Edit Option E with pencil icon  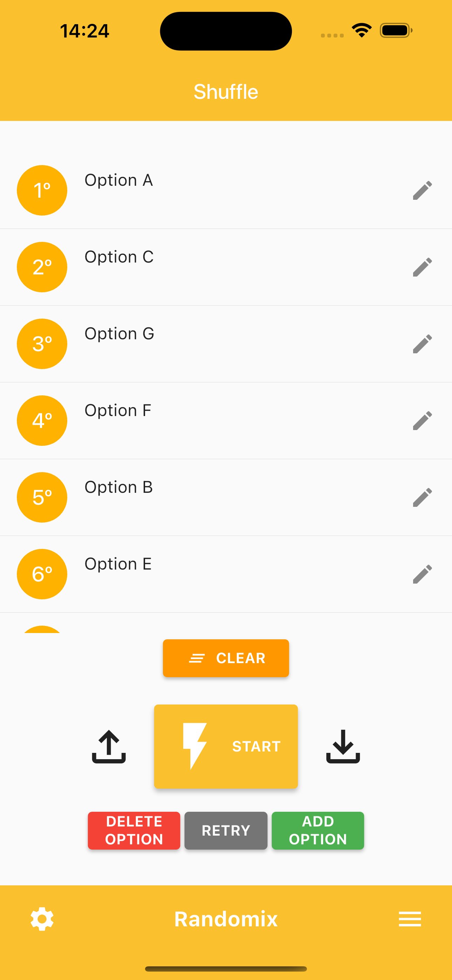click(x=422, y=574)
